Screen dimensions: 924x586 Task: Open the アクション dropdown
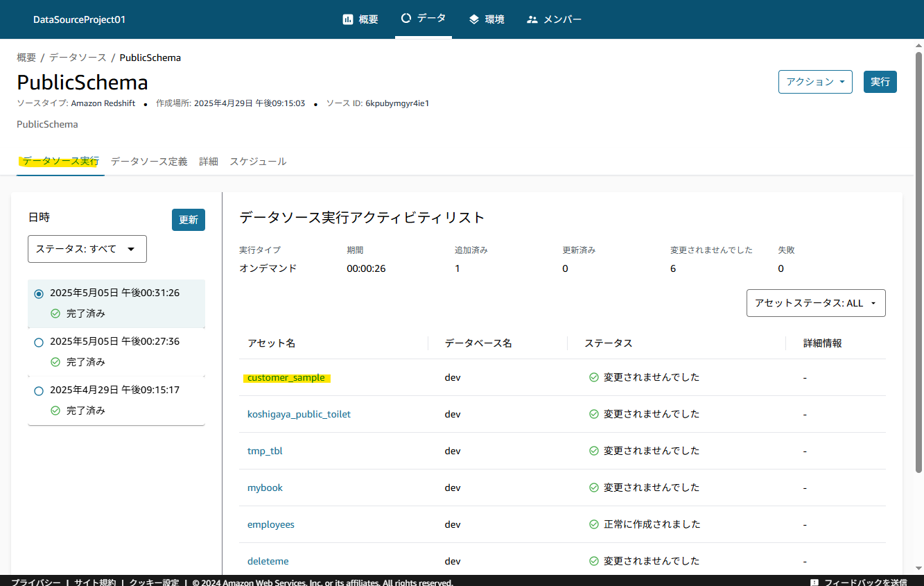click(815, 82)
